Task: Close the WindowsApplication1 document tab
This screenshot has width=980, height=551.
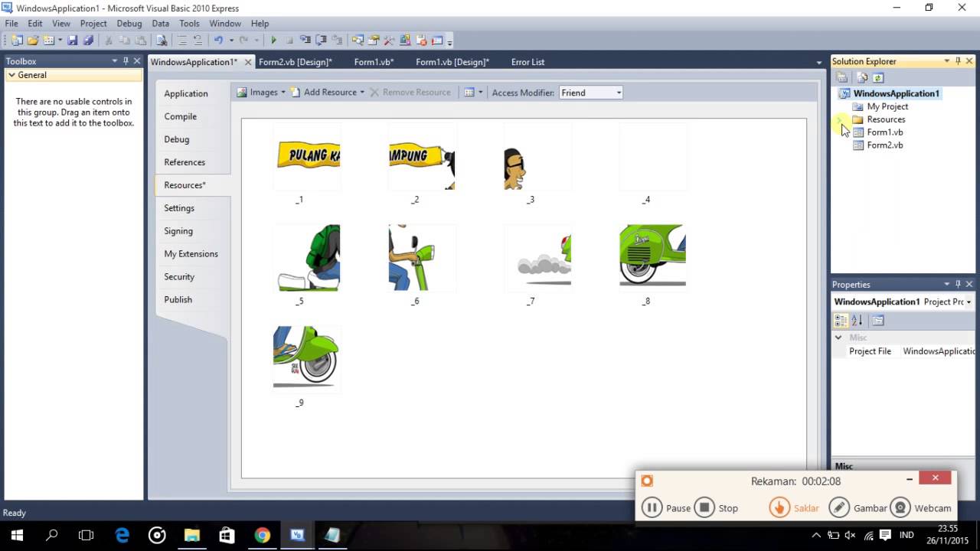Action: [249, 62]
